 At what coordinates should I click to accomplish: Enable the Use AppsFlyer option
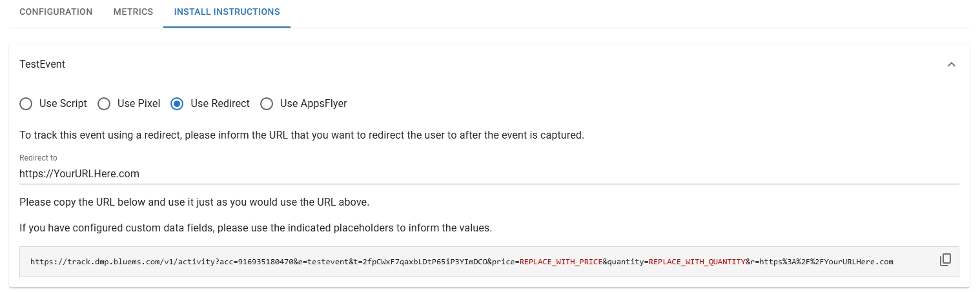coord(267,104)
